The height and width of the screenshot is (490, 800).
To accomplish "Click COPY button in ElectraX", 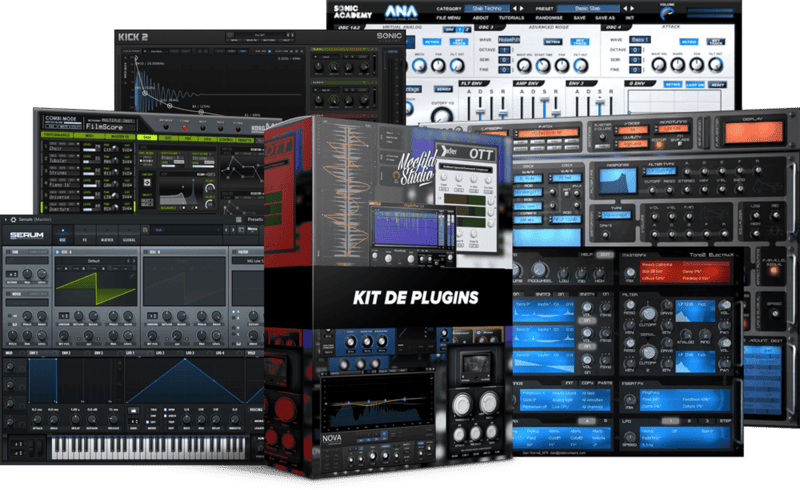I will click(588, 382).
